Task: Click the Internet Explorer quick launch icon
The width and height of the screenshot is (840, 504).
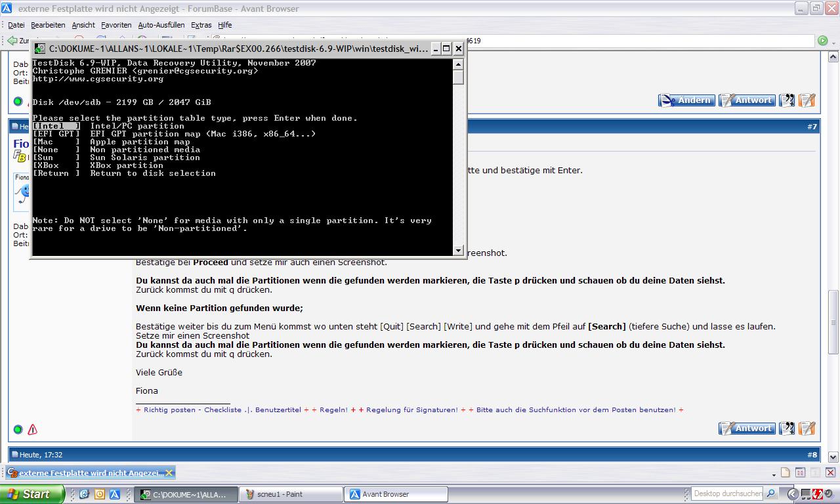Action: coord(84,494)
